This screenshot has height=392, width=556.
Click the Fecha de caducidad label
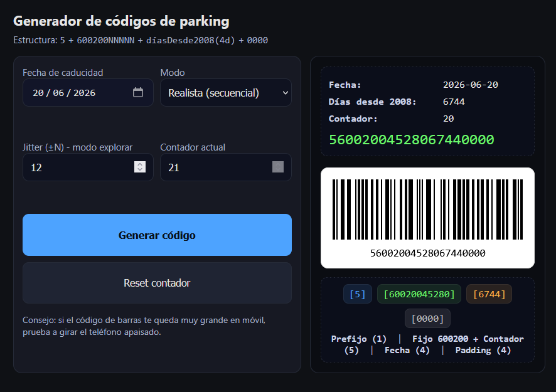[x=63, y=73]
